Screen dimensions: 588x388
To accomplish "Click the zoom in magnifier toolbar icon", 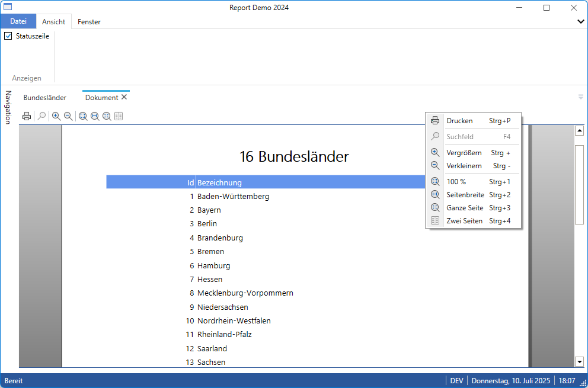I will click(x=56, y=117).
